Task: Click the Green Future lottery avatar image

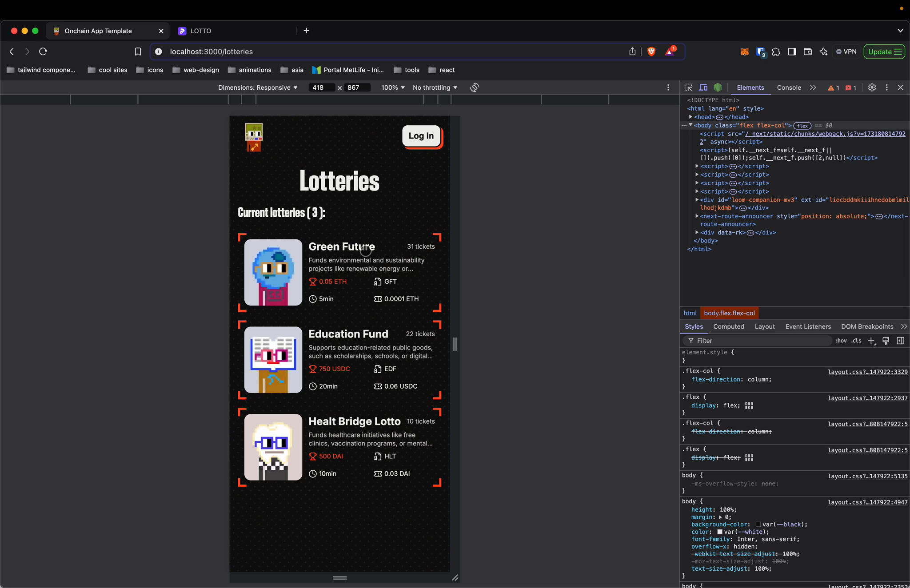Action: 273,272
